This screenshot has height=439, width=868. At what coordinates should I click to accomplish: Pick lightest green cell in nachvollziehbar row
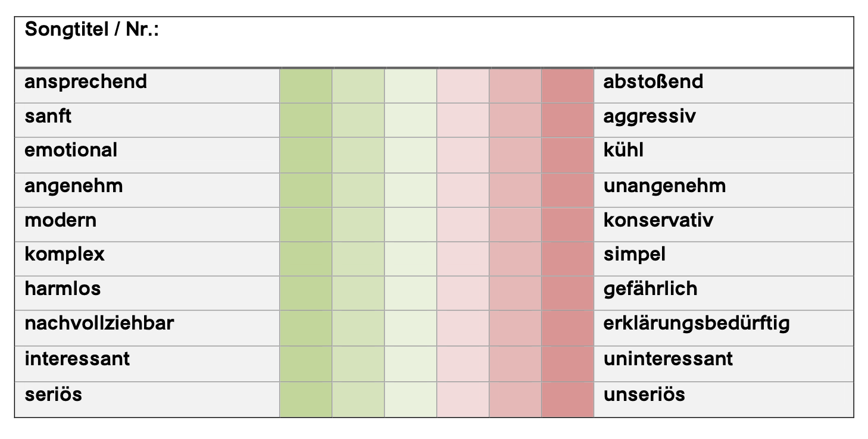[x=410, y=328]
